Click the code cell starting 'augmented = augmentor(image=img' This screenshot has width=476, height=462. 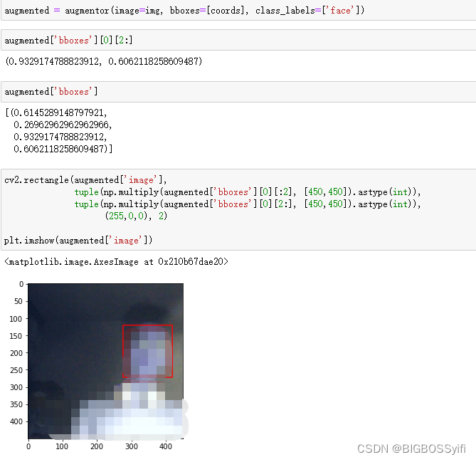pyautogui.click(x=238, y=11)
